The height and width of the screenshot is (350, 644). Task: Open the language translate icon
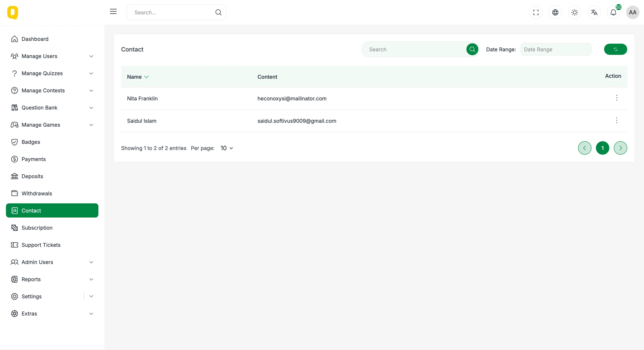click(x=594, y=12)
